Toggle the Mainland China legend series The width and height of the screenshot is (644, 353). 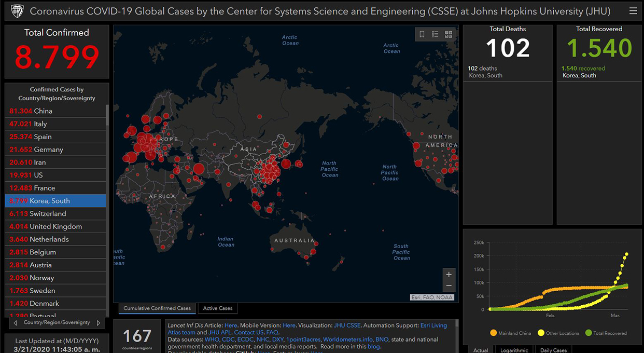pos(510,333)
